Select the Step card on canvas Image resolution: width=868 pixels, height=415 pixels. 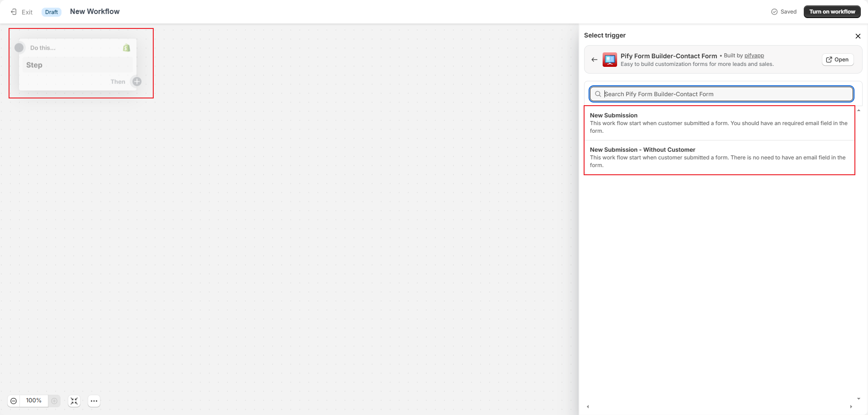pyautogui.click(x=78, y=65)
